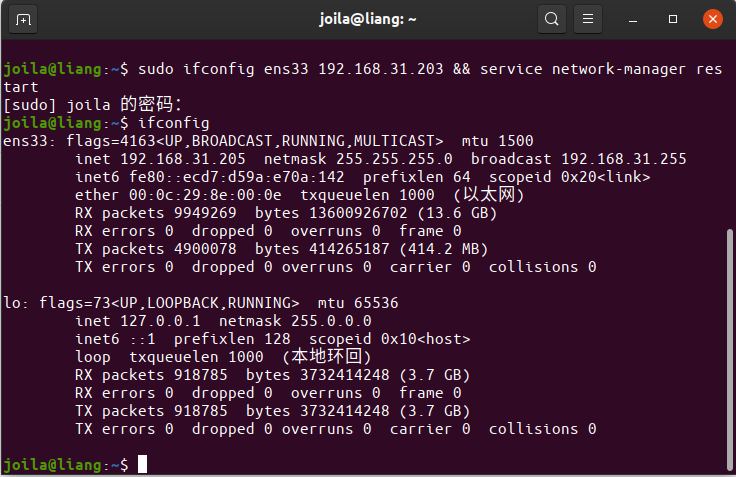Click the block cursor at the last prompt

[143, 465]
